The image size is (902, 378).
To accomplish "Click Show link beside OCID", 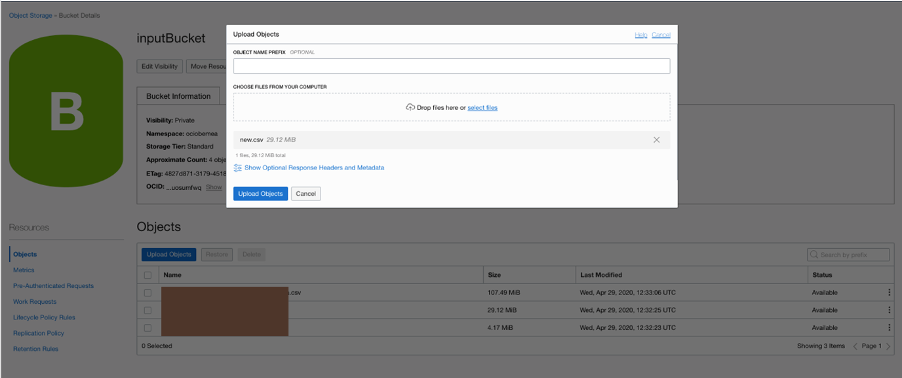I will click(214, 187).
